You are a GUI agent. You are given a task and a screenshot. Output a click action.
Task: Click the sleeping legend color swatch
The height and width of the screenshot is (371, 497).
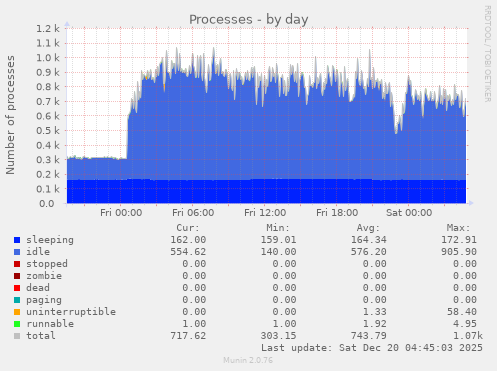[x=17, y=240]
